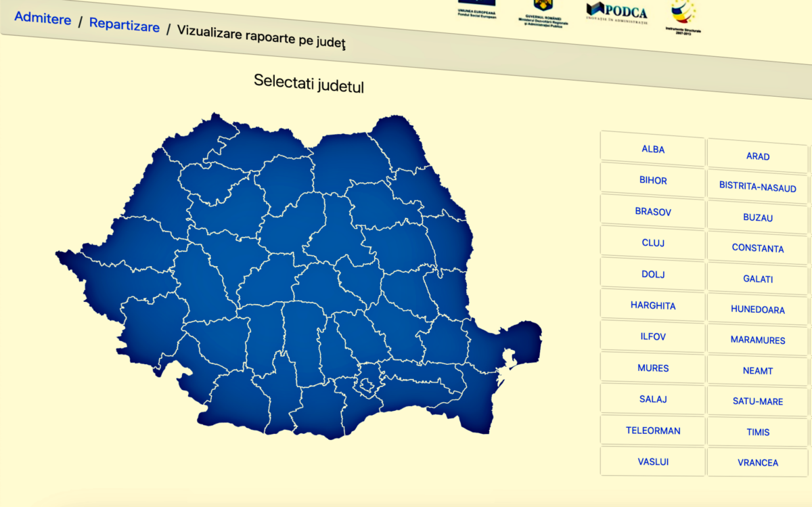
Task: Select the SATU-MARE county button
Action: 757,401
